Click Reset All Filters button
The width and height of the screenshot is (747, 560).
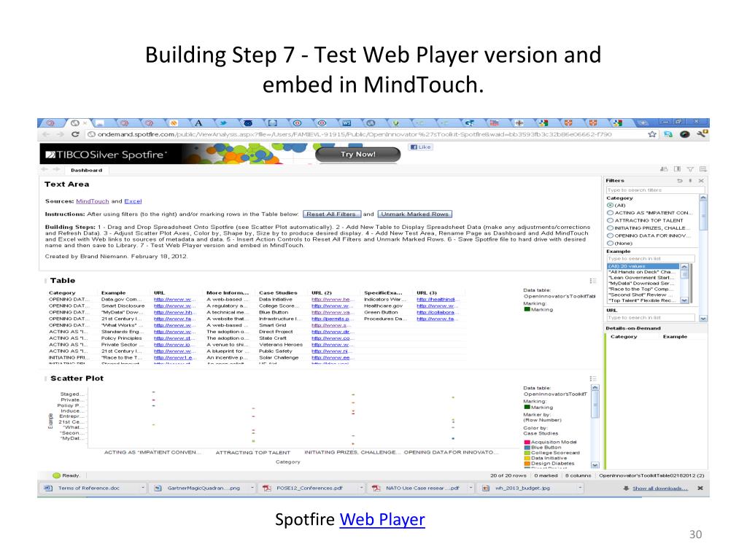coord(331,214)
